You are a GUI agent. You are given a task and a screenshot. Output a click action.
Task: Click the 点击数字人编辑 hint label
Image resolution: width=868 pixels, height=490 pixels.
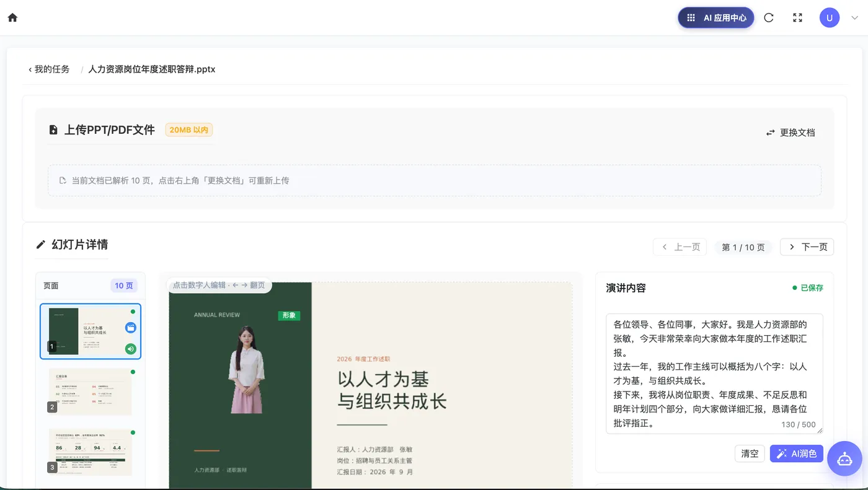coord(219,285)
